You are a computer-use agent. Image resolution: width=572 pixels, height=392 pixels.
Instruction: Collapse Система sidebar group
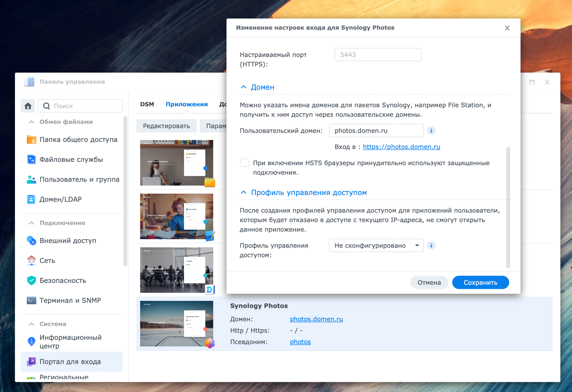(x=32, y=324)
